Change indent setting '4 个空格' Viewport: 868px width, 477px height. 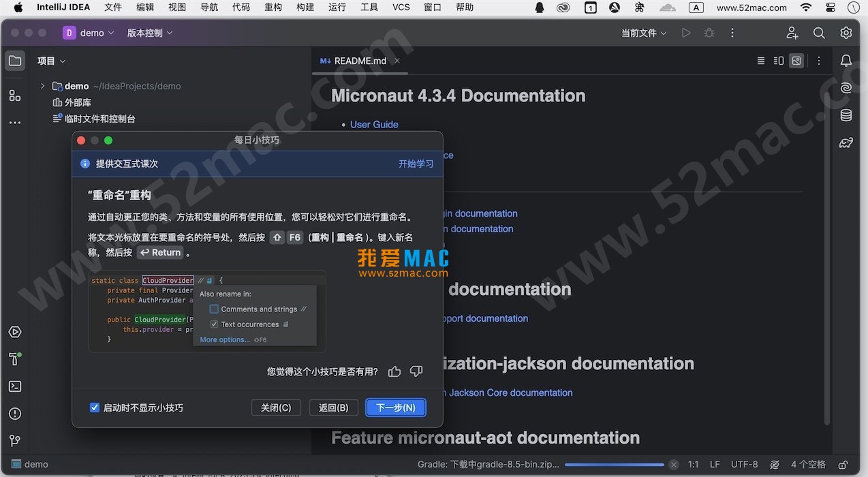click(x=808, y=465)
